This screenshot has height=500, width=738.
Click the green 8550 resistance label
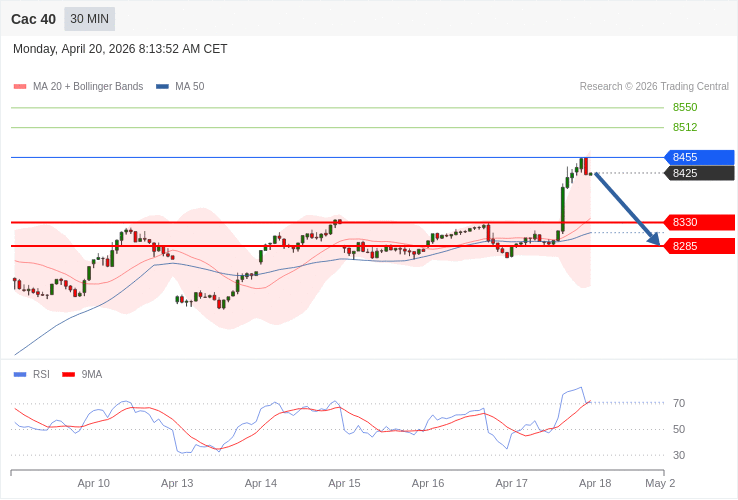685,107
